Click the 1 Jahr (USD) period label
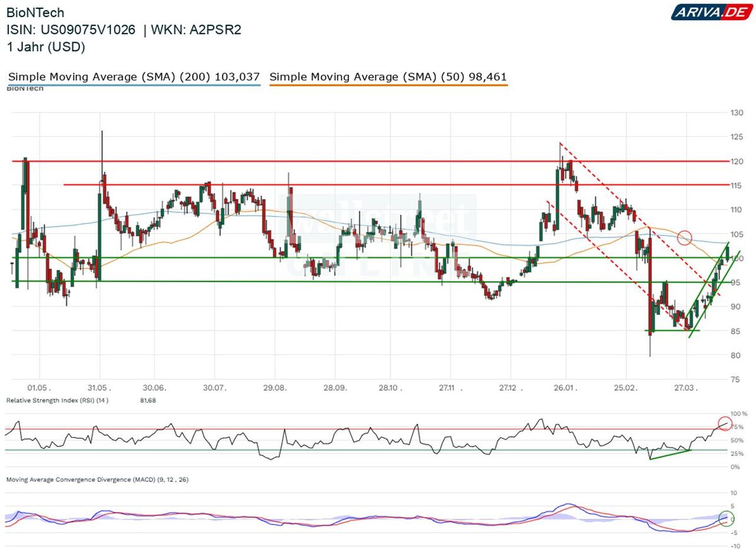The width and height of the screenshot is (756, 549). pos(46,47)
